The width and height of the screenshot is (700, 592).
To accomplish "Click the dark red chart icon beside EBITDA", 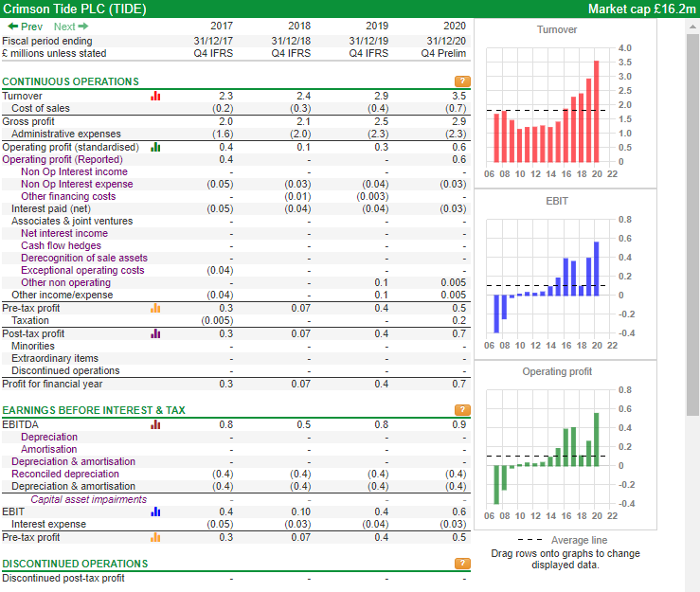I will 155,424.
